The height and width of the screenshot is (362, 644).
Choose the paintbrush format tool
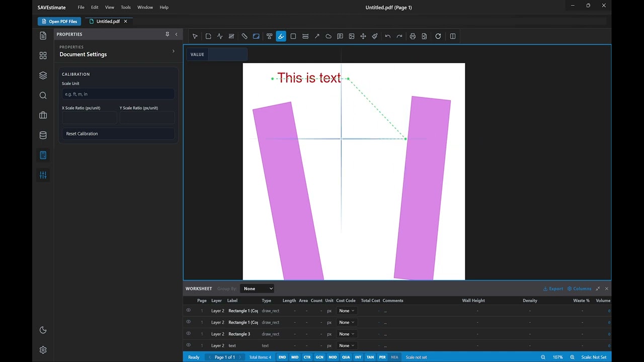375,36
